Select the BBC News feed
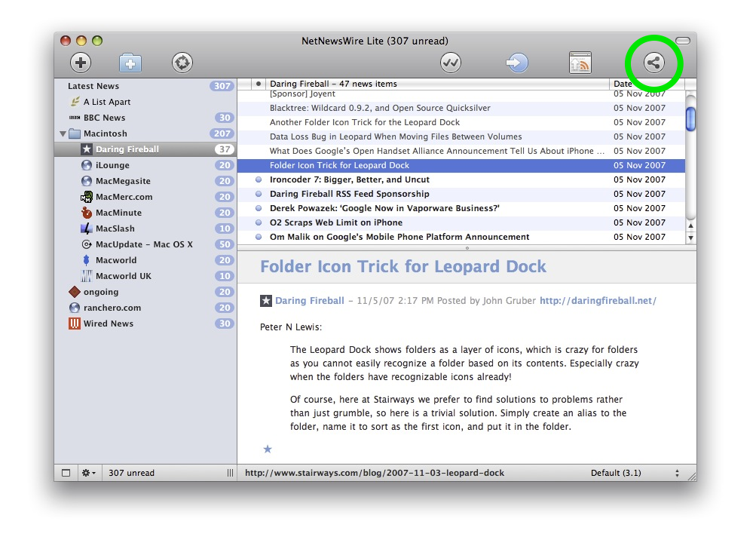 pos(104,118)
